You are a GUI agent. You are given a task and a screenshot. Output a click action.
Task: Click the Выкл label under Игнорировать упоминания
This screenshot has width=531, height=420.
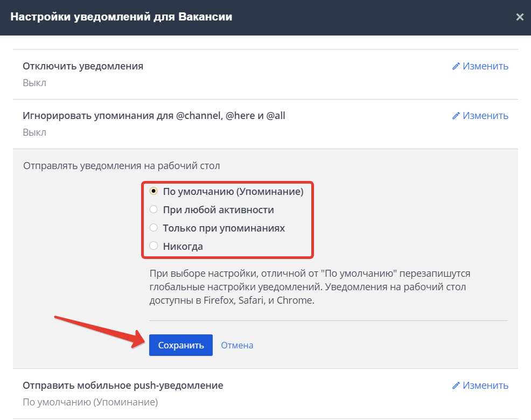click(34, 132)
